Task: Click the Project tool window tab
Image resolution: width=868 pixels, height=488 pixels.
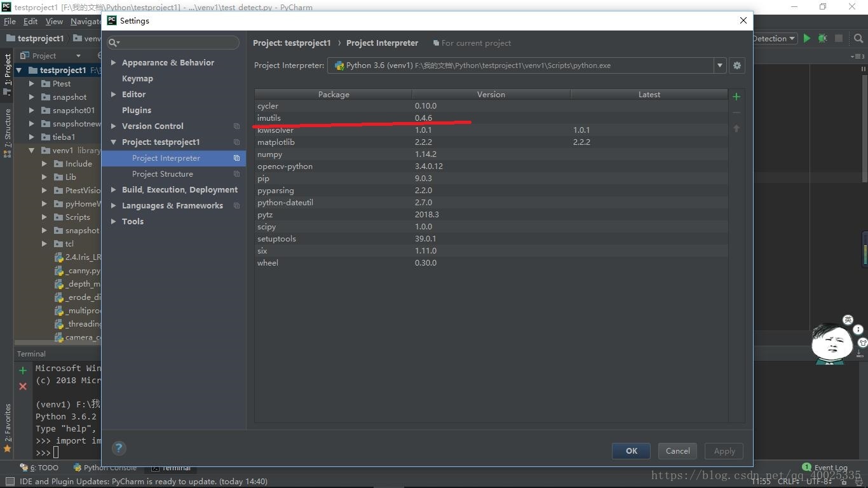Action: 8,74
